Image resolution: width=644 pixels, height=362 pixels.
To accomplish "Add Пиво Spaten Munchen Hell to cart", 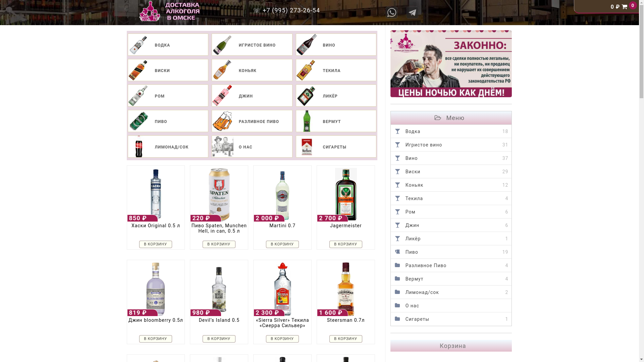I will point(219,244).
